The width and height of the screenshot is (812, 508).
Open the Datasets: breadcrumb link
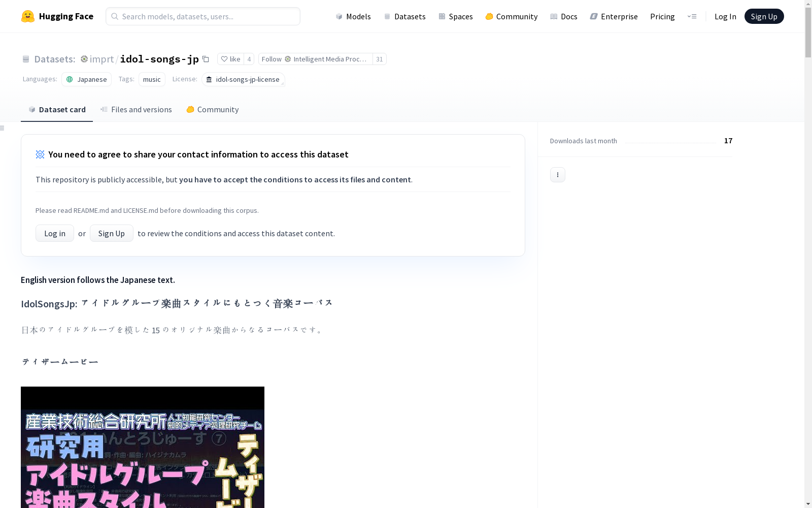54,59
